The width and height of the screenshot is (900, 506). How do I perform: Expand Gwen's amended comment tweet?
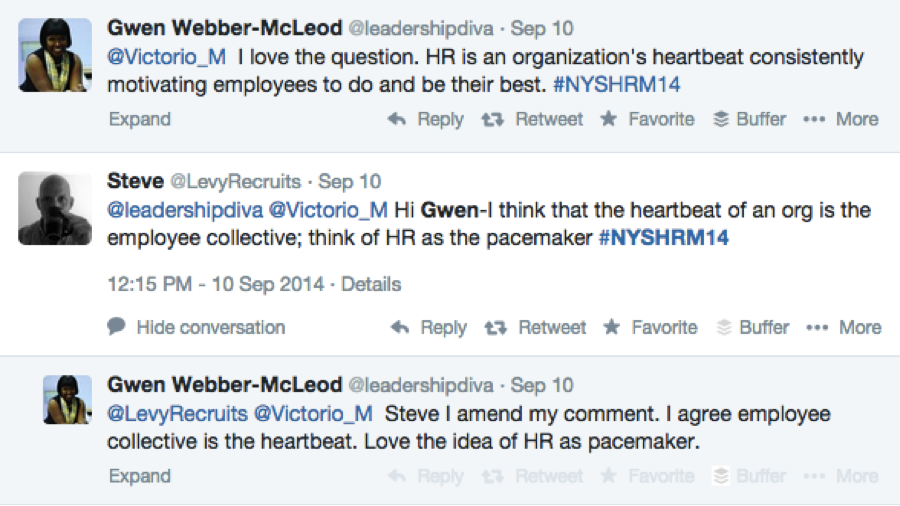coord(139,475)
